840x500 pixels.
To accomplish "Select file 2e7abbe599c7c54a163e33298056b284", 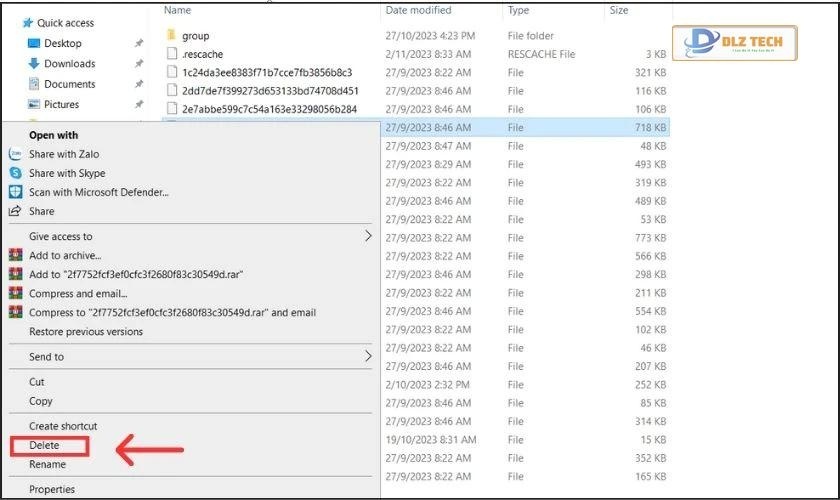I will pos(269,109).
